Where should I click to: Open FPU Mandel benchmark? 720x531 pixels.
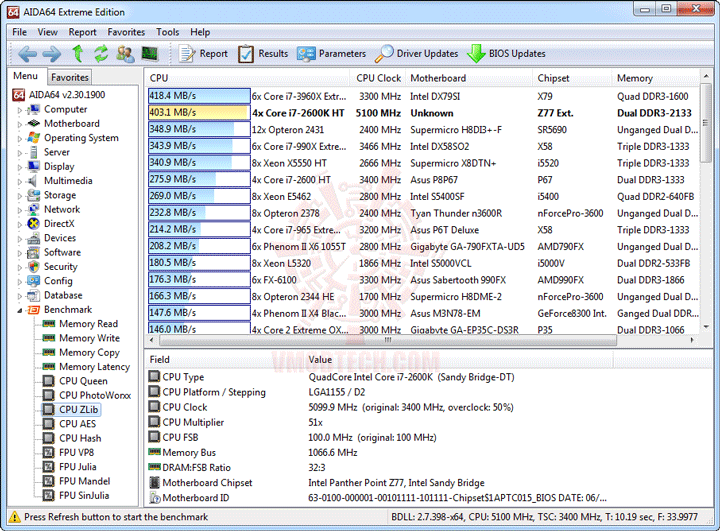pyautogui.click(x=84, y=481)
